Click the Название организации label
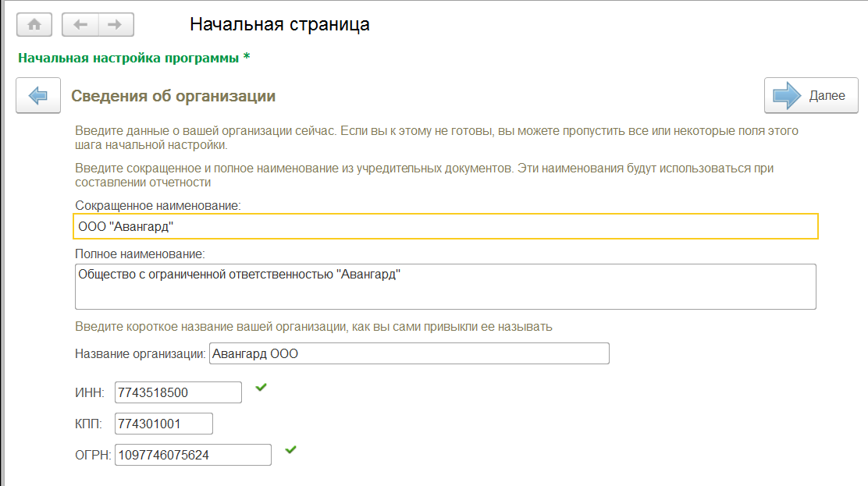Image resolution: width=868 pixels, height=486 pixels. click(x=141, y=353)
